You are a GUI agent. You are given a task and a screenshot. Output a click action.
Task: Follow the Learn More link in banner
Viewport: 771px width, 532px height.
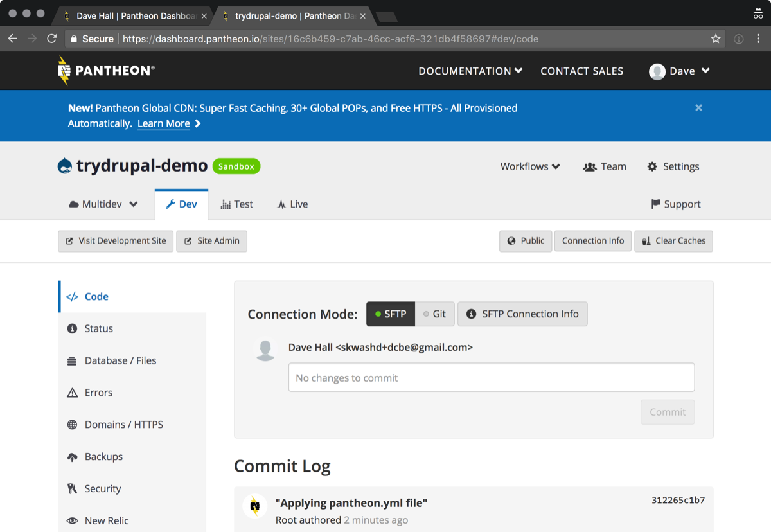click(164, 123)
